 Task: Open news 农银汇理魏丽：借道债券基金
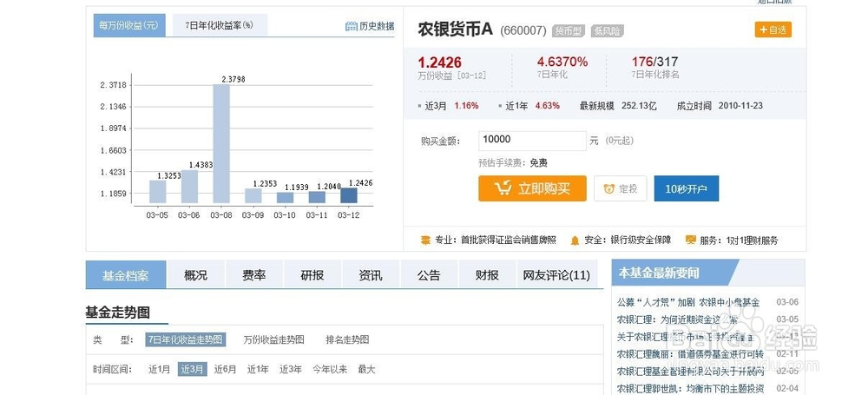coord(690,353)
